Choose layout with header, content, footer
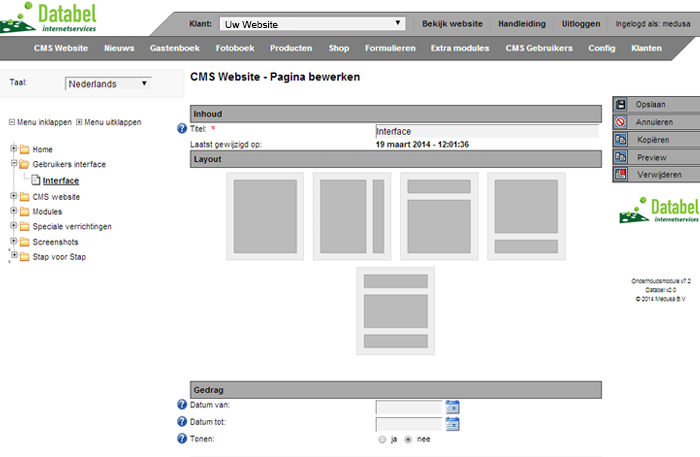The width and height of the screenshot is (700, 457). 395,311
